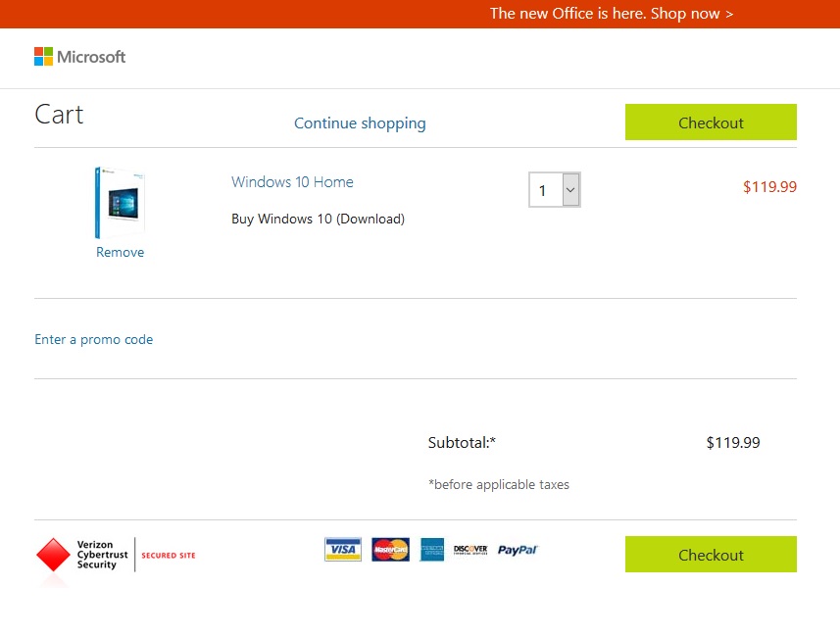Click the top Checkout button
The height and width of the screenshot is (637, 840).
tap(711, 122)
